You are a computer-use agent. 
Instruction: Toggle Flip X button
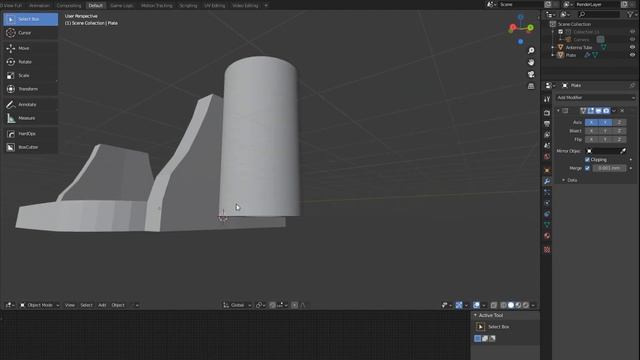pos(591,140)
